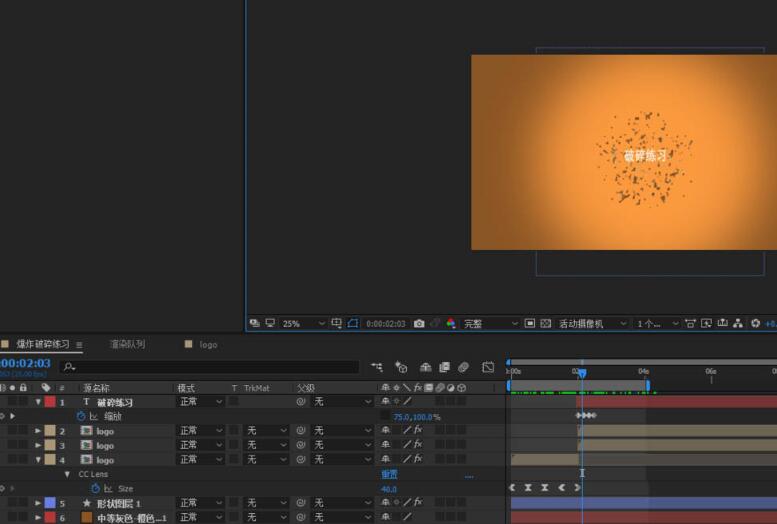777x524 pixels.
Task: Open TrkMat dropdown for layer 2 logo
Action: (x=266, y=430)
